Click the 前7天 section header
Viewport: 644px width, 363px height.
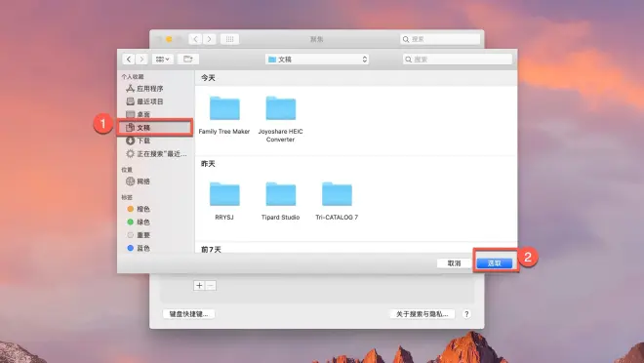tap(211, 249)
